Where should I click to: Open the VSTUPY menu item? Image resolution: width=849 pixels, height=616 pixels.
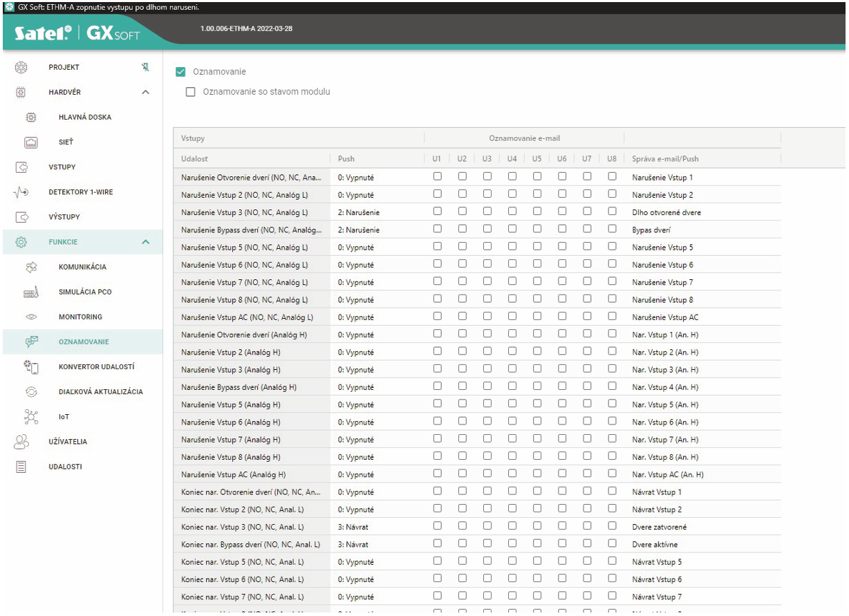pyautogui.click(x=62, y=167)
